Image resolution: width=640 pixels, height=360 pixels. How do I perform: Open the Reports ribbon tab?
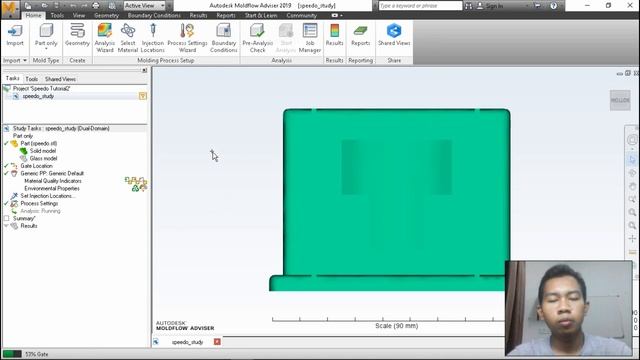click(x=226, y=16)
